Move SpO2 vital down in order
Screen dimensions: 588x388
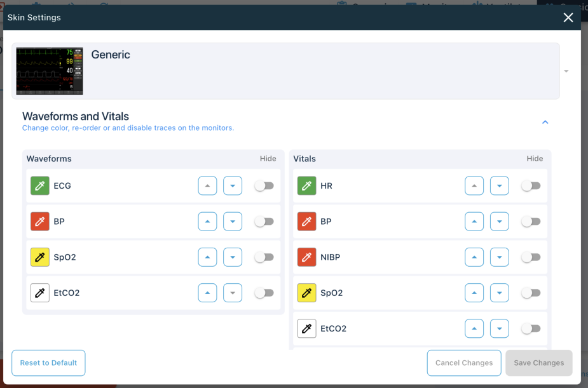click(500, 293)
